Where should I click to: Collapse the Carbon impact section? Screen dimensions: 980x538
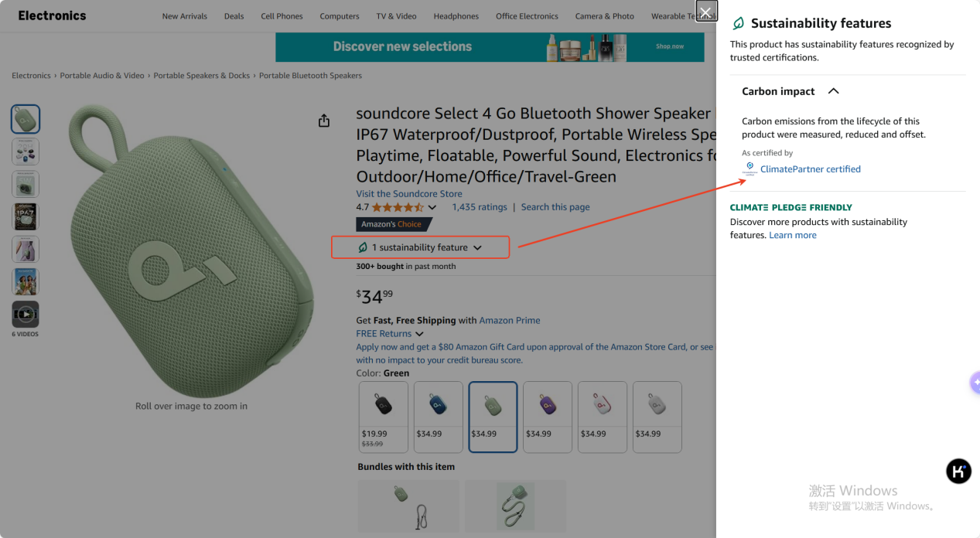pos(833,91)
